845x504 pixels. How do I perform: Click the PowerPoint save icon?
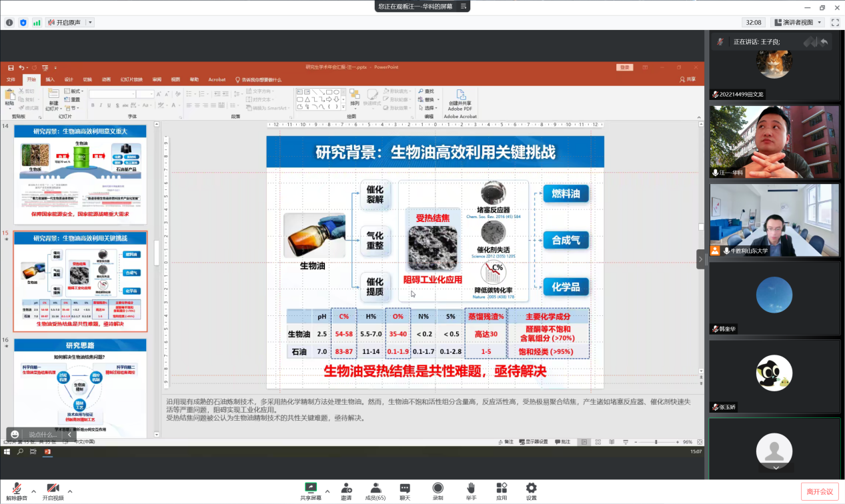point(11,67)
